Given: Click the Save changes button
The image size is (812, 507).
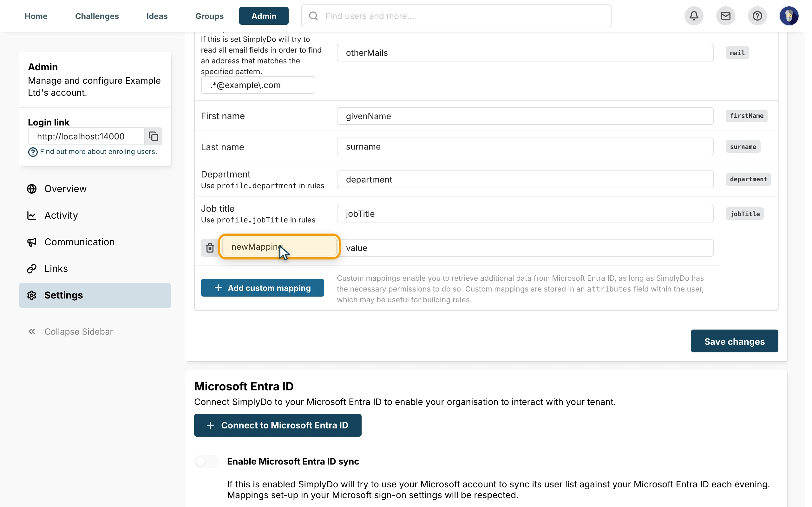Looking at the screenshot, I should pyautogui.click(x=734, y=341).
